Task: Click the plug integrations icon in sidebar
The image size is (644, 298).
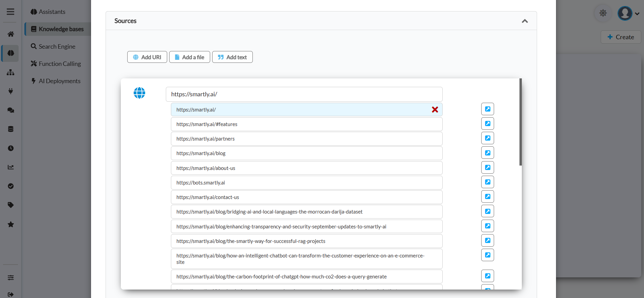Action: 10,91
